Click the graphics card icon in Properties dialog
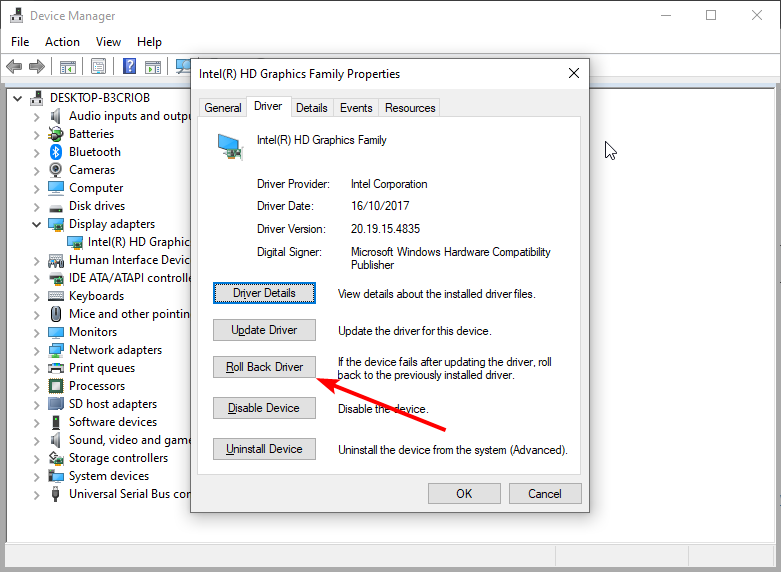 coord(230,146)
